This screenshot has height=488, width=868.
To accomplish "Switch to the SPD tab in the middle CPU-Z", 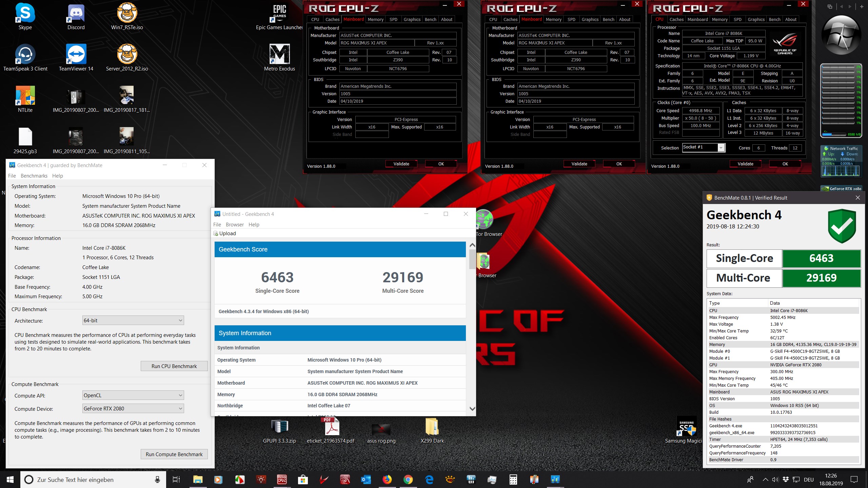I will coord(571,19).
